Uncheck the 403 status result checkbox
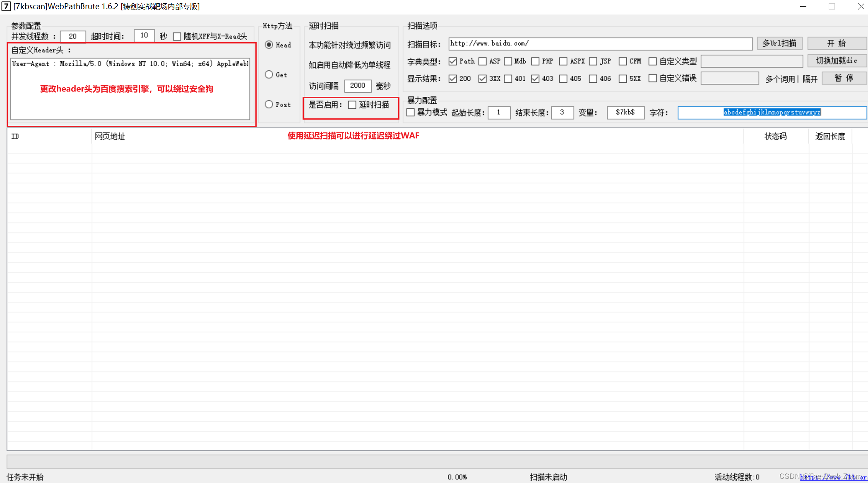This screenshot has height=483, width=868. 536,79
